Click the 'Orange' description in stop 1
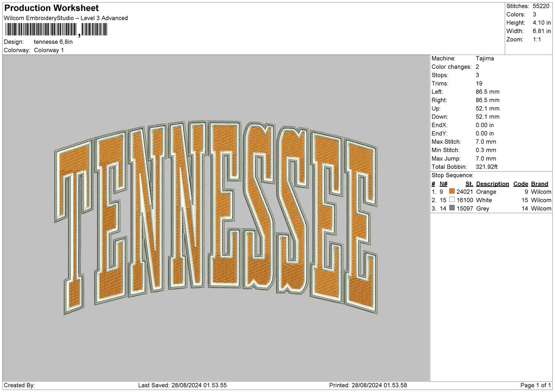The image size is (555, 392). point(486,191)
